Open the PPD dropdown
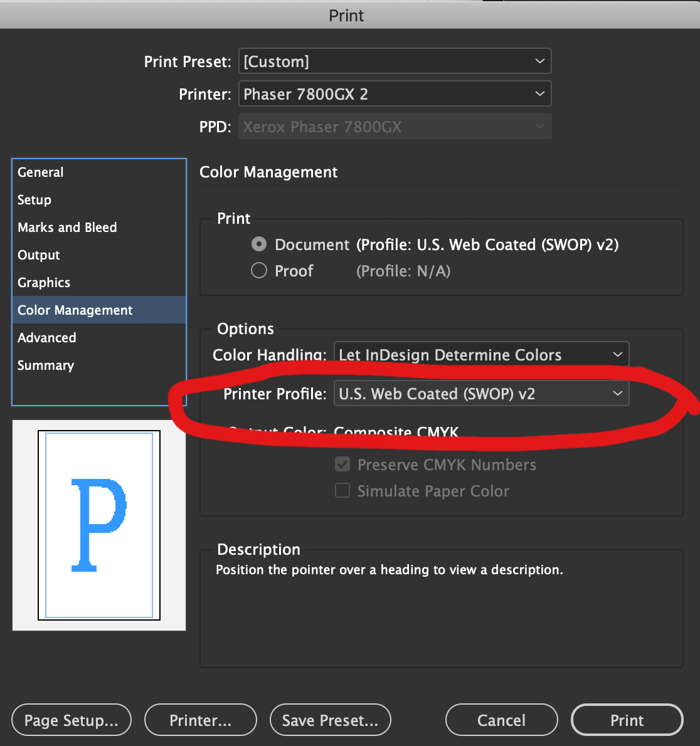The width and height of the screenshot is (700, 746). pos(395,126)
